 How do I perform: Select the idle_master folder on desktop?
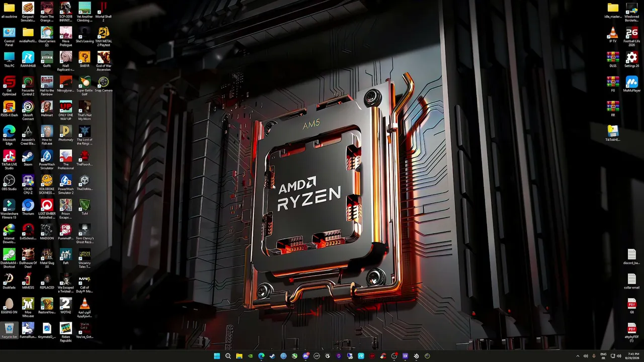coord(613,10)
